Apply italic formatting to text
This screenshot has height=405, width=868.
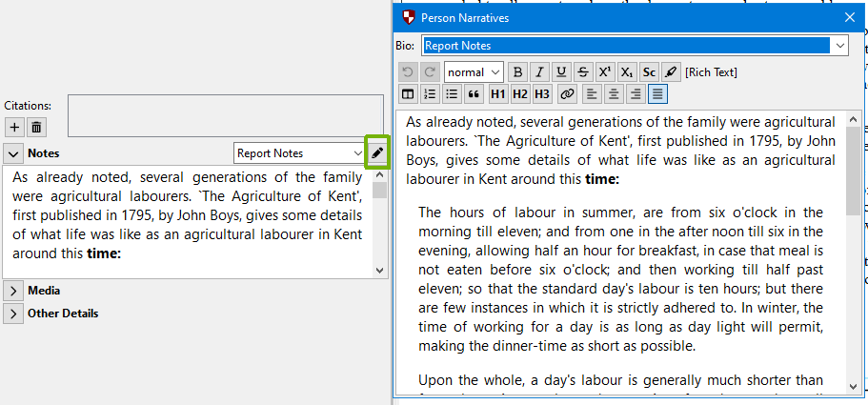(x=539, y=72)
